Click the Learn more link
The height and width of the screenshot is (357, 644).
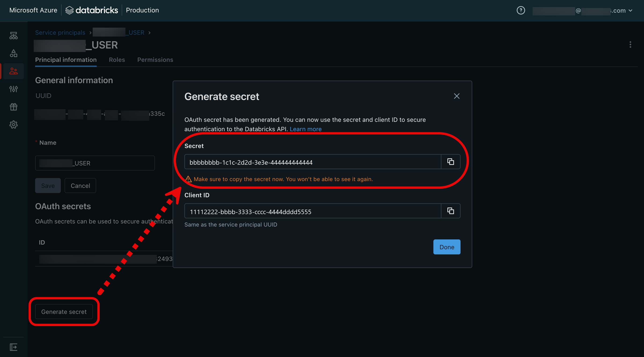(306, 129)
